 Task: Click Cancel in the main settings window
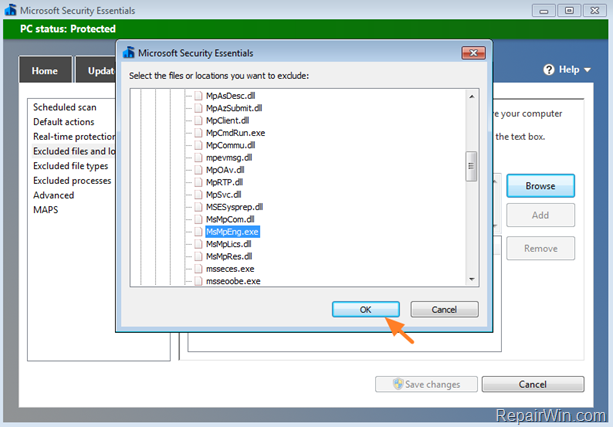pyautogui.click(x=533, y=384)
